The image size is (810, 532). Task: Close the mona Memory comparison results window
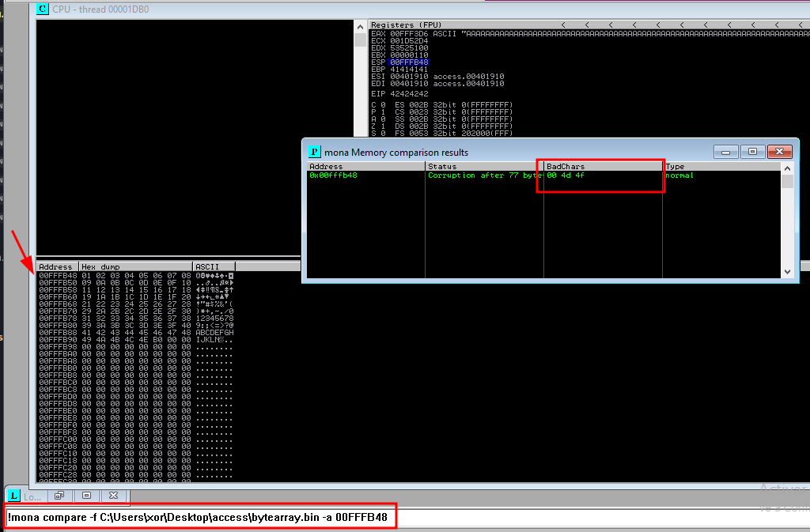point(778,152)
